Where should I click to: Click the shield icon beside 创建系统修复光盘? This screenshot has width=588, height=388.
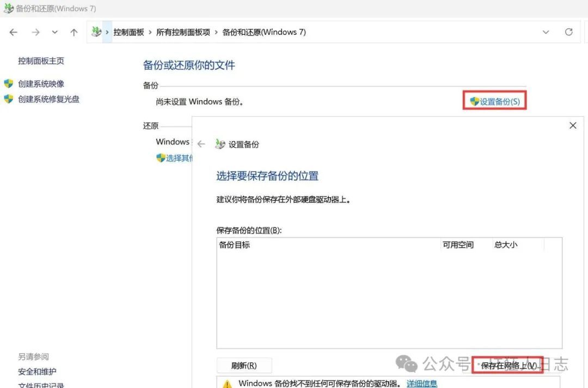tap(9, 99)
